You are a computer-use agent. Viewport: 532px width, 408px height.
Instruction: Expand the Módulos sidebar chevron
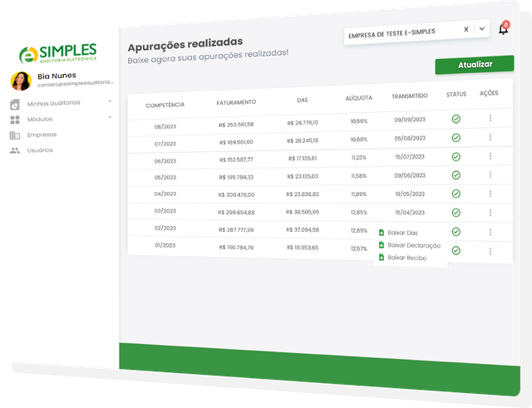pos(110,119)
